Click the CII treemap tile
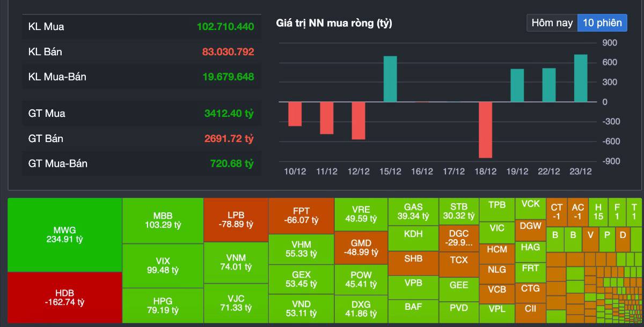This screenshot has width=644, height=327. click(x=530, y=313)
